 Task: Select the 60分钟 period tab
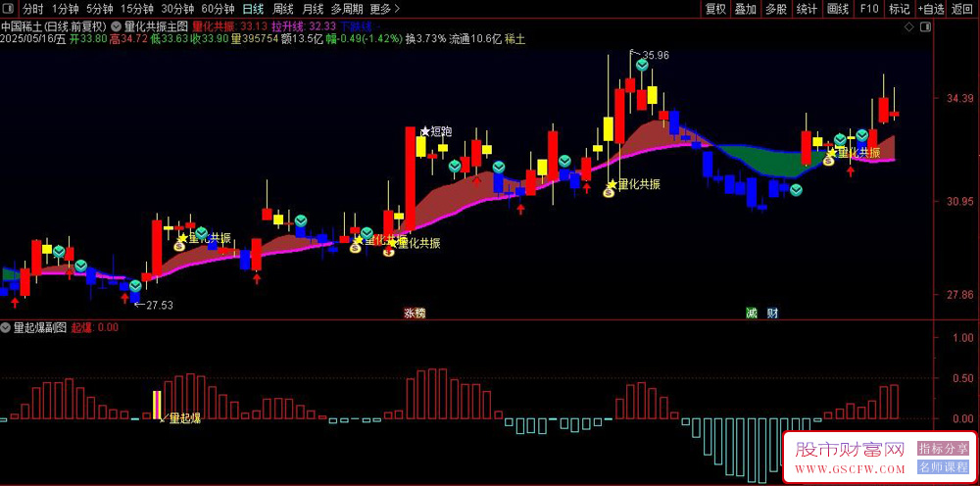(x=218, y=10)
